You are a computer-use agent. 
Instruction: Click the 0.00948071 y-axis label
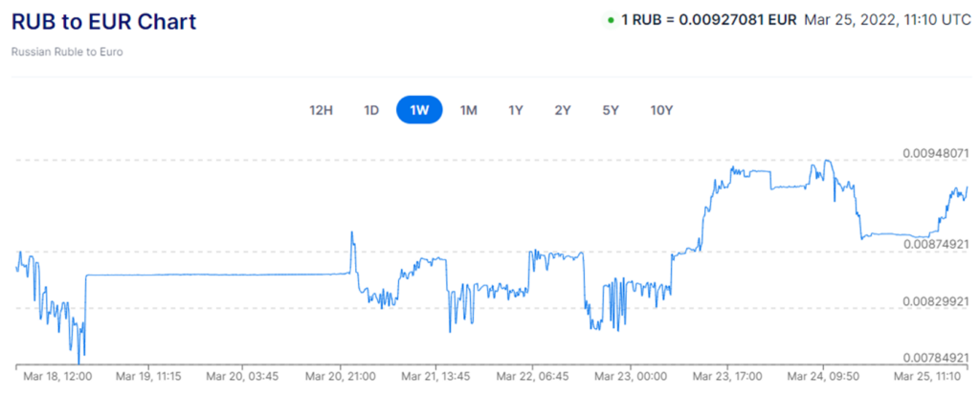coord(937,153)
